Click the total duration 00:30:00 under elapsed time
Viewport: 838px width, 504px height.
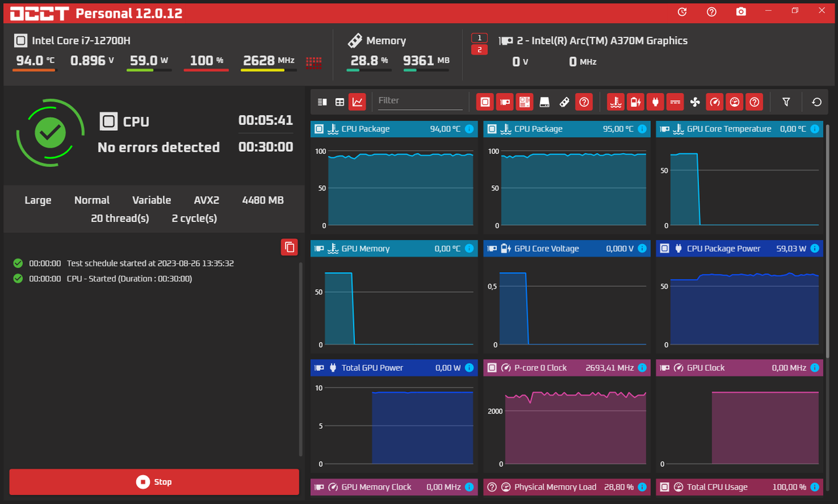266,147
